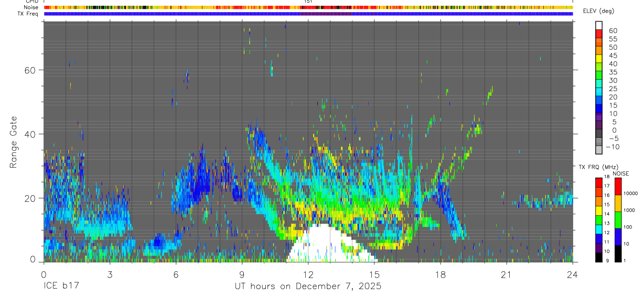Click the "20" tick on the Range Gate axis
Viewport: 644px width, 297px height.
29,199
